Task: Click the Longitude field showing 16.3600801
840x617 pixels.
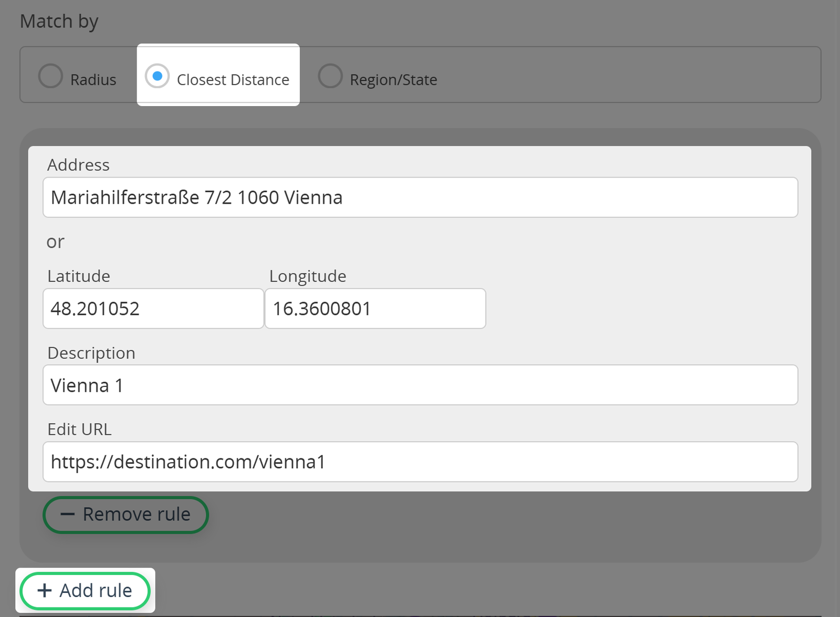Action: tap(375, 309)
